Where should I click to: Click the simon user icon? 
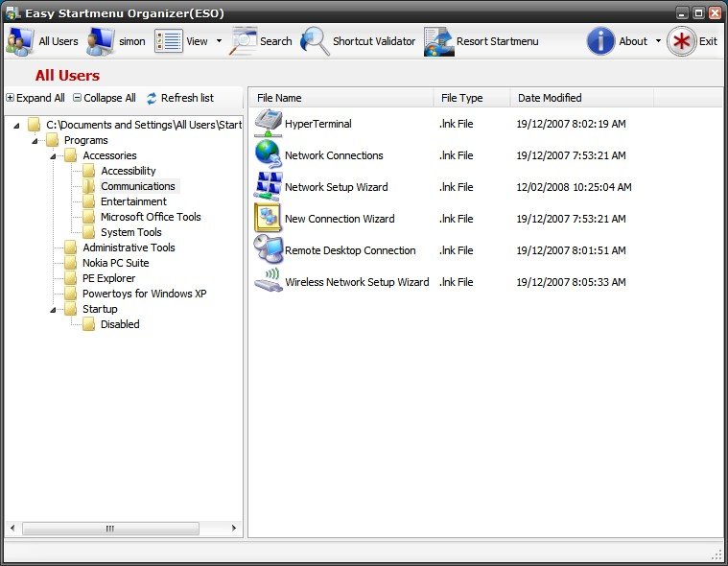[x=101, y=42]
